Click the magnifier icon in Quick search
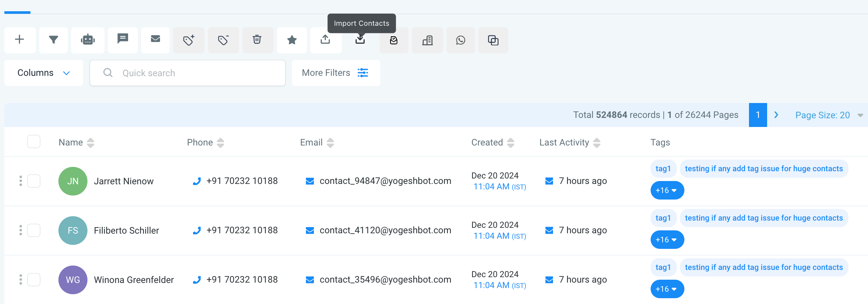Screen dimensions: 868x304 (x=108, y=73)
